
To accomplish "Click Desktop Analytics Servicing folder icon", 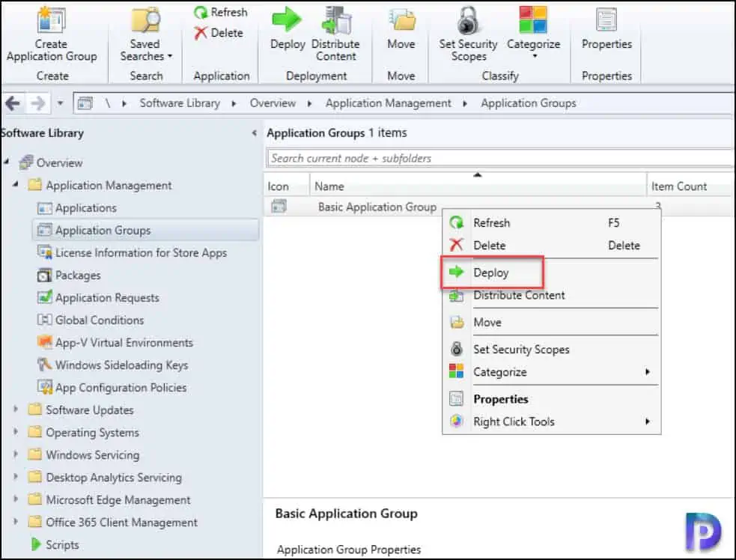I will pyautogui.click(x=34, y=477).
